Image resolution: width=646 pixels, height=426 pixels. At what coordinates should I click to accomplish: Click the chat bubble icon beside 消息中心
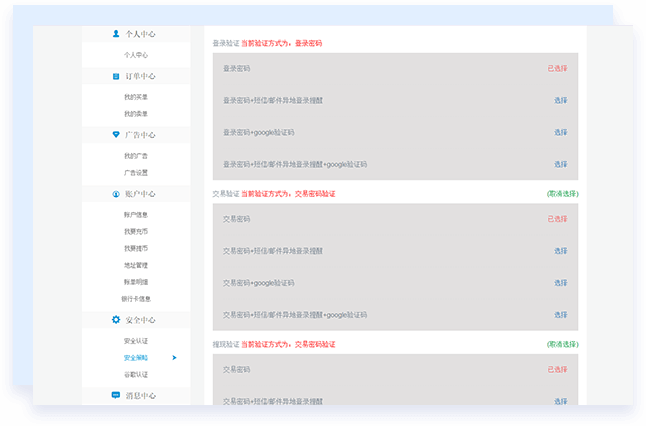(116, 396)
